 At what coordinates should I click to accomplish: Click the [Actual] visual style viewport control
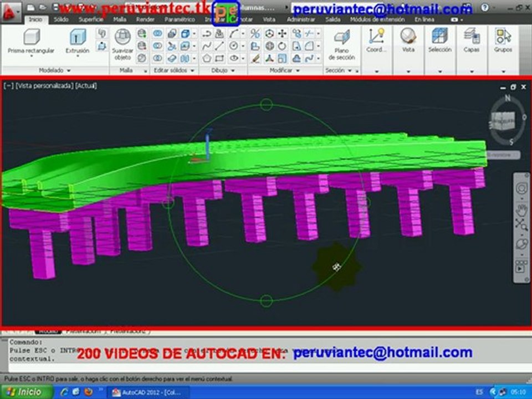tap(86, 85)
